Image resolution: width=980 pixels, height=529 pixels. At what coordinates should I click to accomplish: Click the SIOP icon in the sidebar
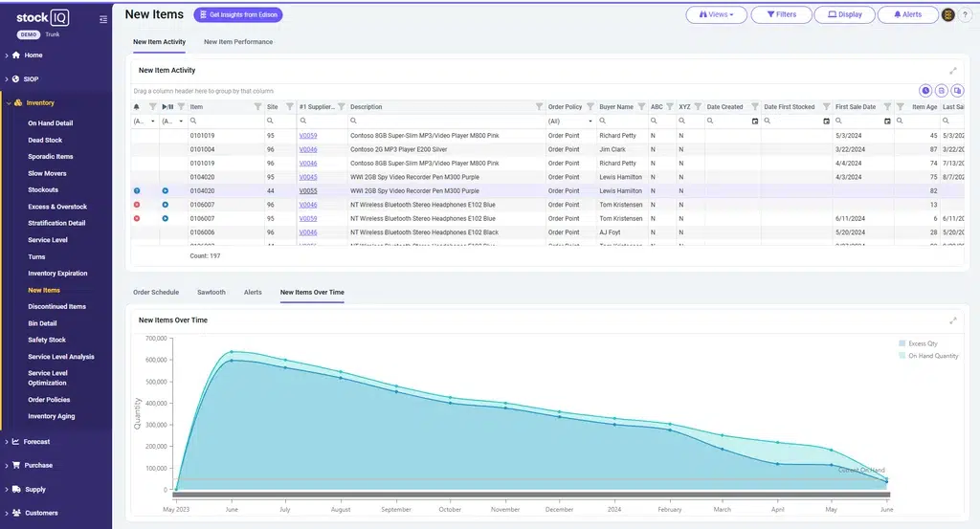(16, 78)
